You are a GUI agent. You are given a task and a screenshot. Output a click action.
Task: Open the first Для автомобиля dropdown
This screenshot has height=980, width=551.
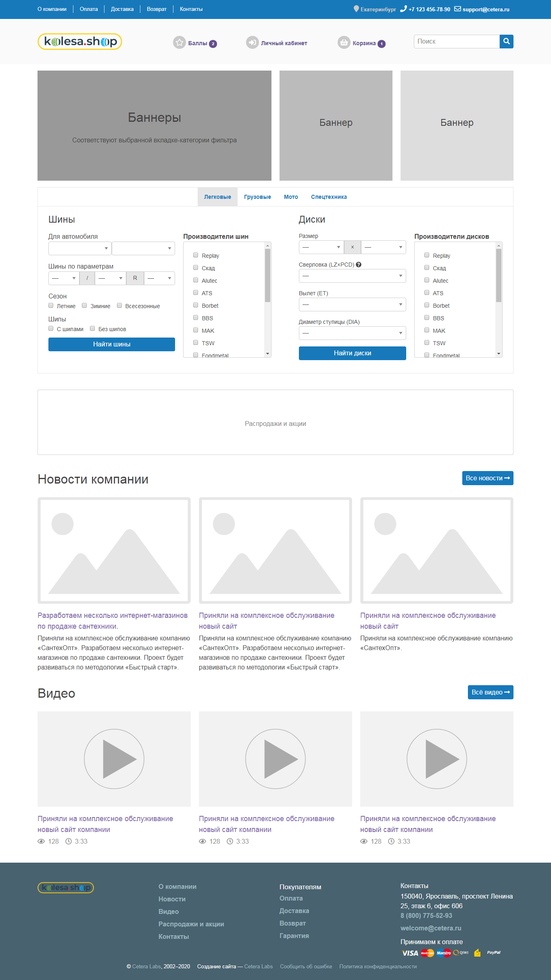79,248
